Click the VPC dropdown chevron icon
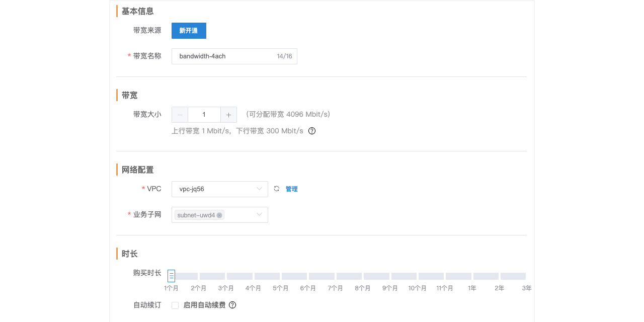Viewport: 644px width, 322px height. (x=259, y=189)
